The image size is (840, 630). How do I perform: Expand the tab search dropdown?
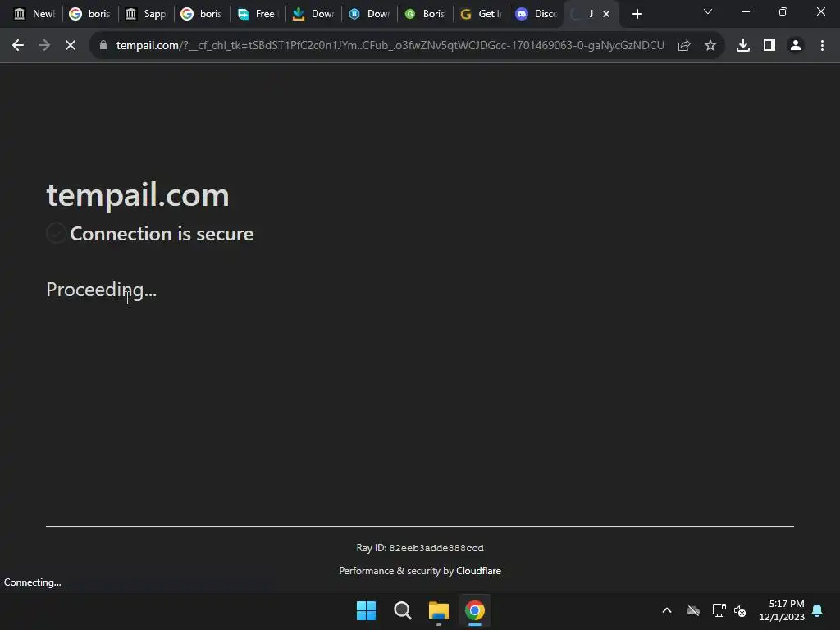[x=708, y=11]
